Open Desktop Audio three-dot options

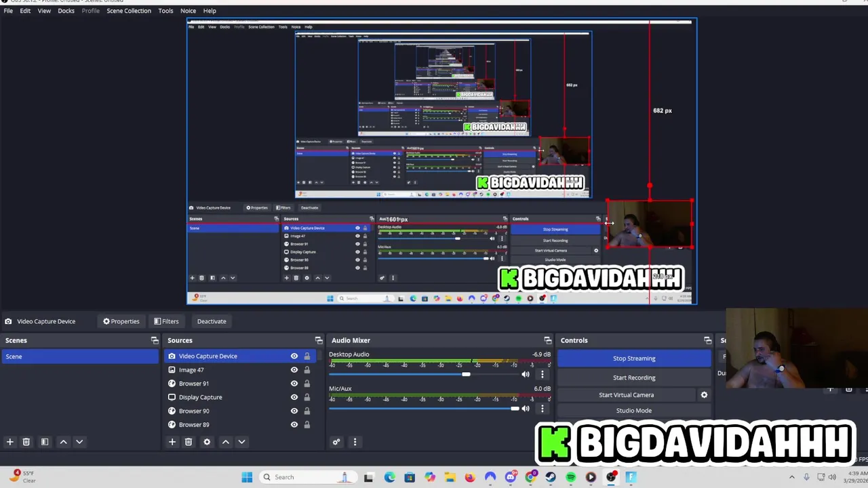[542, 374]
